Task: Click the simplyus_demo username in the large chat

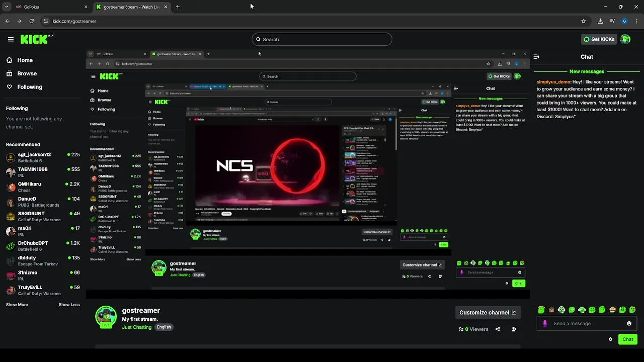Action: pos(553,82)
